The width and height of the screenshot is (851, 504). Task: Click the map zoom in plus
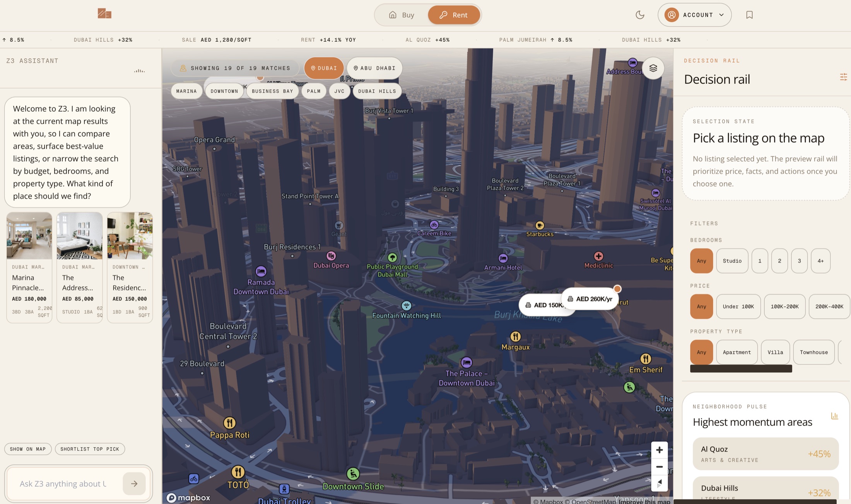[659, 450]
